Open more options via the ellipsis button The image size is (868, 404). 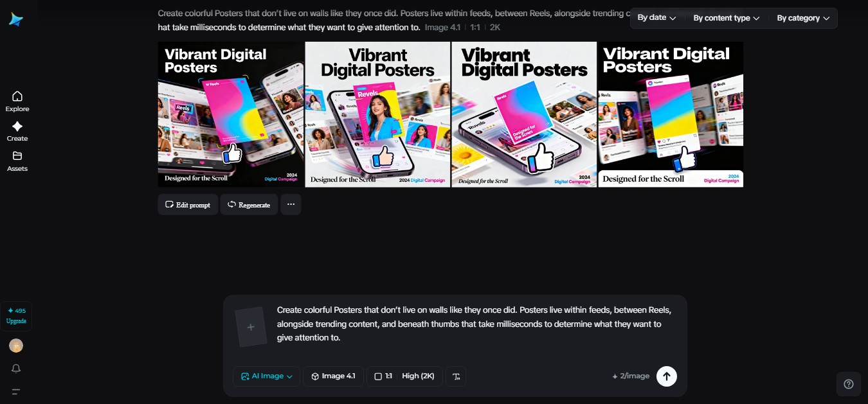click(291, 204)
